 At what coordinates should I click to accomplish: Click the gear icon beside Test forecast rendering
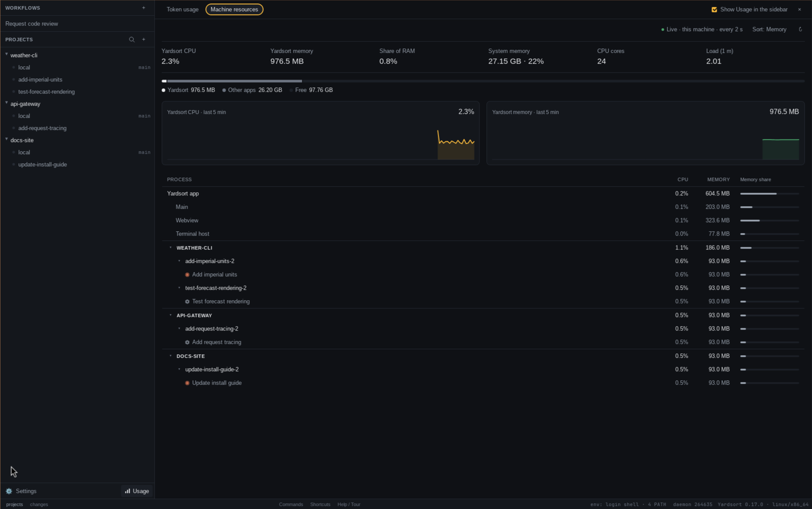187,302
